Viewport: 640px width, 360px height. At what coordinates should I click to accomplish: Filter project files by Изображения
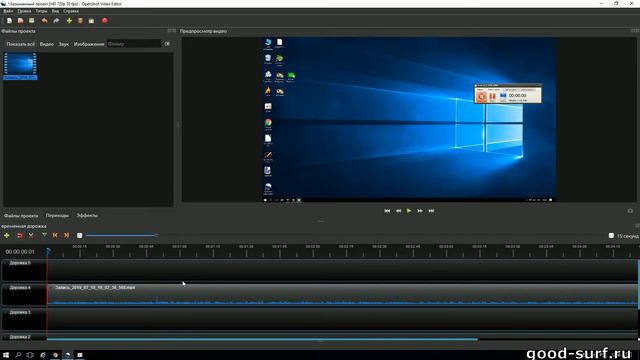coord(89,44)
